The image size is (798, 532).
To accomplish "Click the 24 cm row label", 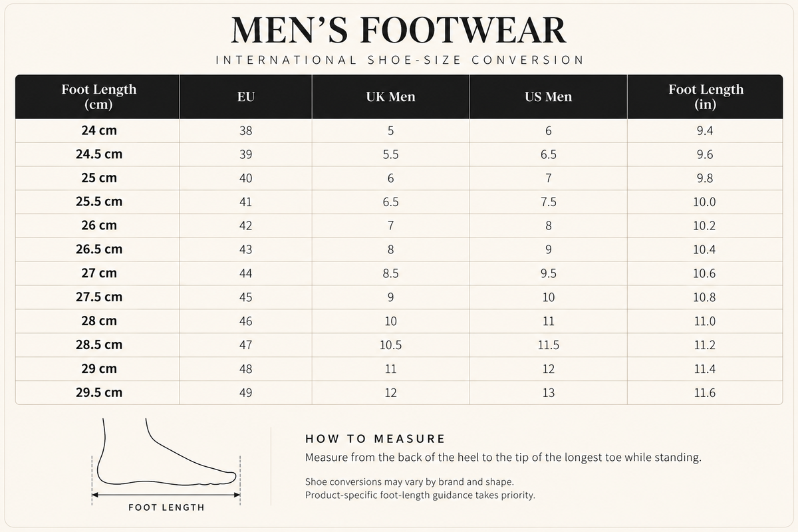I will pyautogui.click(x=98, y=130).
